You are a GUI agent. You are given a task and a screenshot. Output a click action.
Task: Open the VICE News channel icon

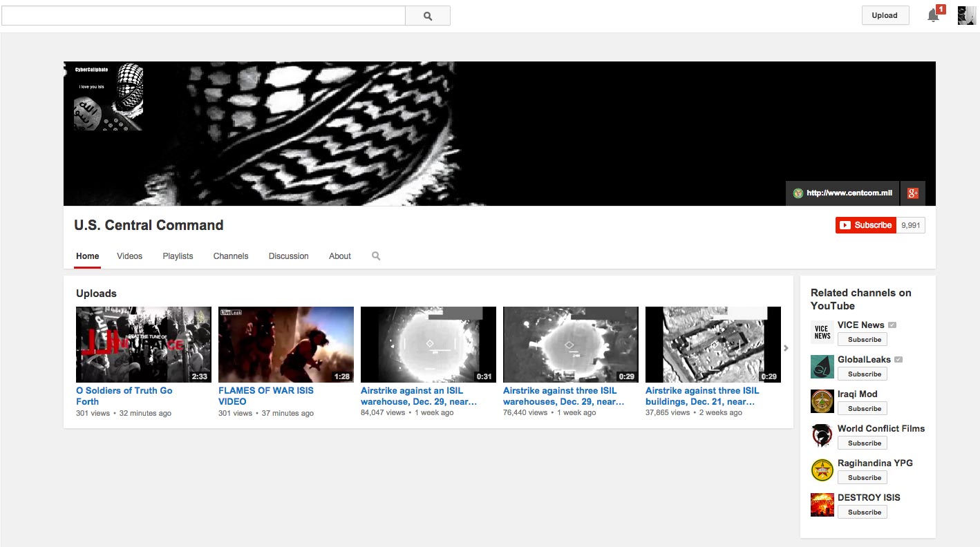[x=822, y=332]
